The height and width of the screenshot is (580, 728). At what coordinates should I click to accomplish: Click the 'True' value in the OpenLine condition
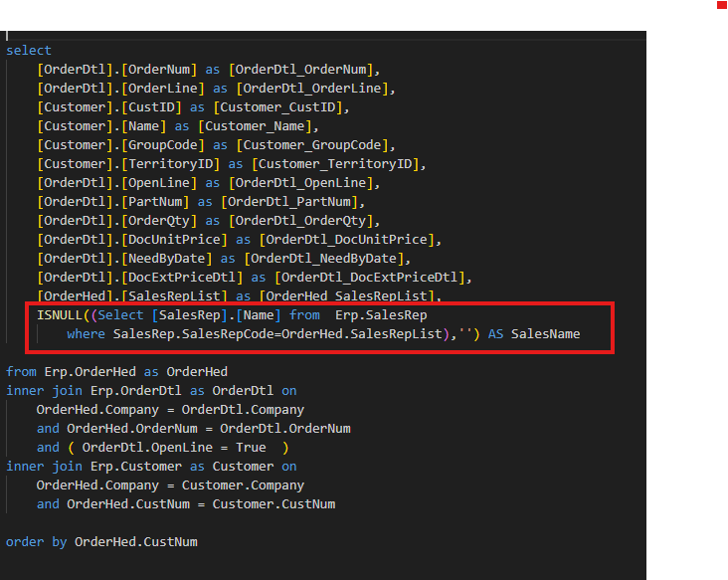251,448
